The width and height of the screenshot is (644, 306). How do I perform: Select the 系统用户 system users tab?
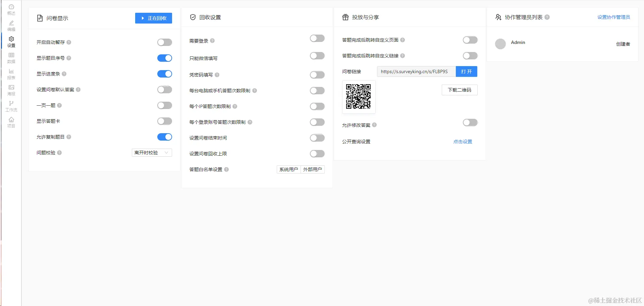pos(288,169)
